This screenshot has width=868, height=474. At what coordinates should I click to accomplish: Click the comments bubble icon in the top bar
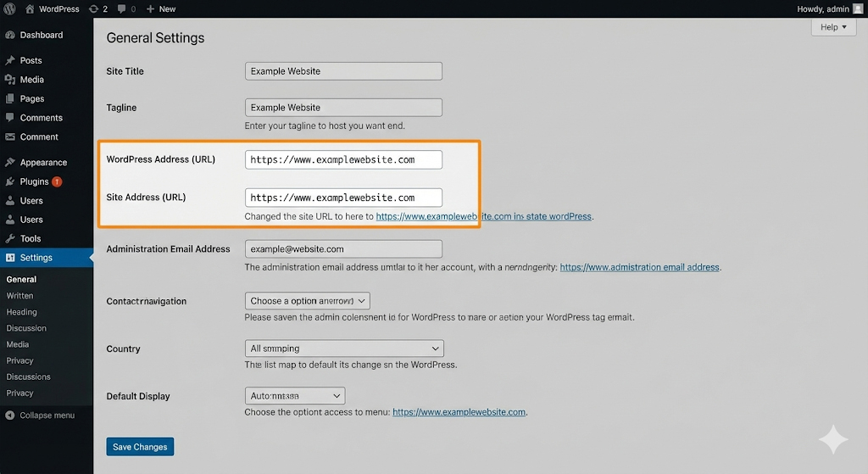tap(123, 8)
